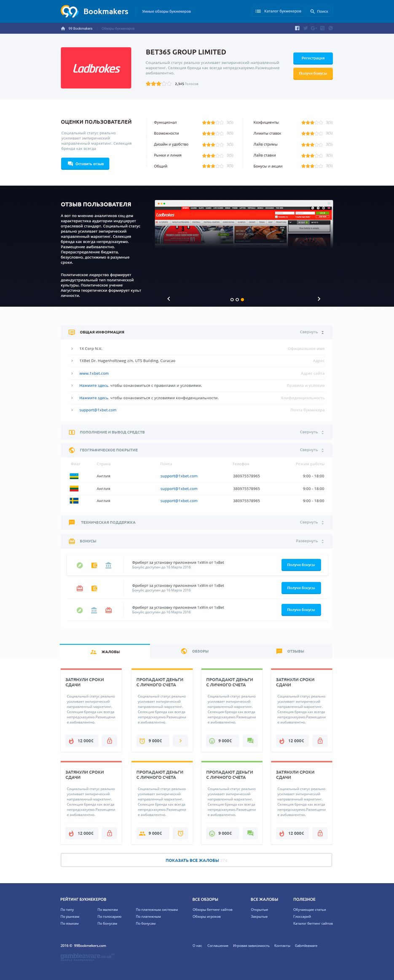
Task: Expand the Curacao address row chevron
Action: (x=72, y=361)
